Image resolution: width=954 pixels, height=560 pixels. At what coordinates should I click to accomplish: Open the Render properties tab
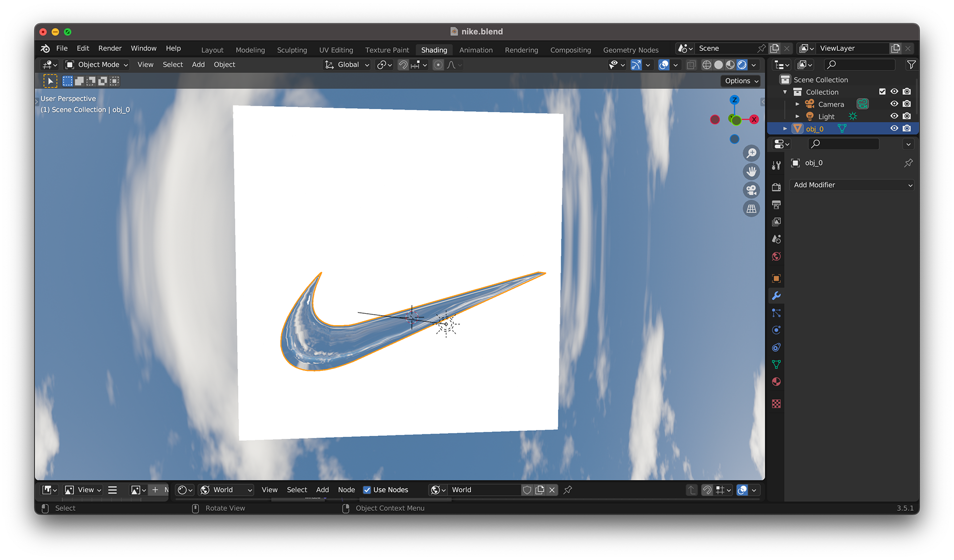(x=776, y=188)
